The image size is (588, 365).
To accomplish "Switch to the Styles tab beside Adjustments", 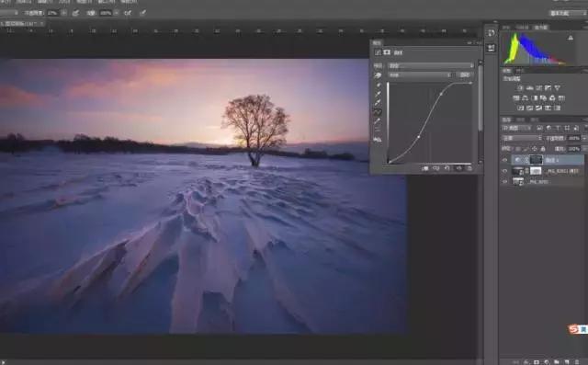I will [520, 71].
